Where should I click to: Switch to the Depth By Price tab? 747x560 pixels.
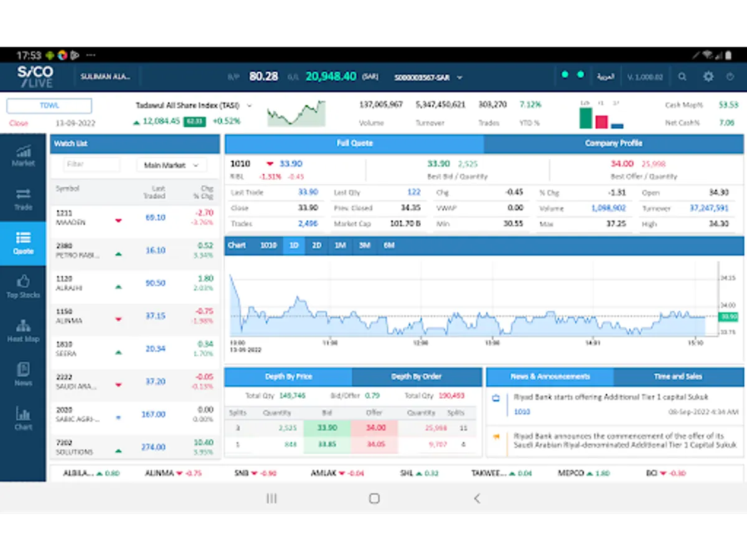pos(288,377)
